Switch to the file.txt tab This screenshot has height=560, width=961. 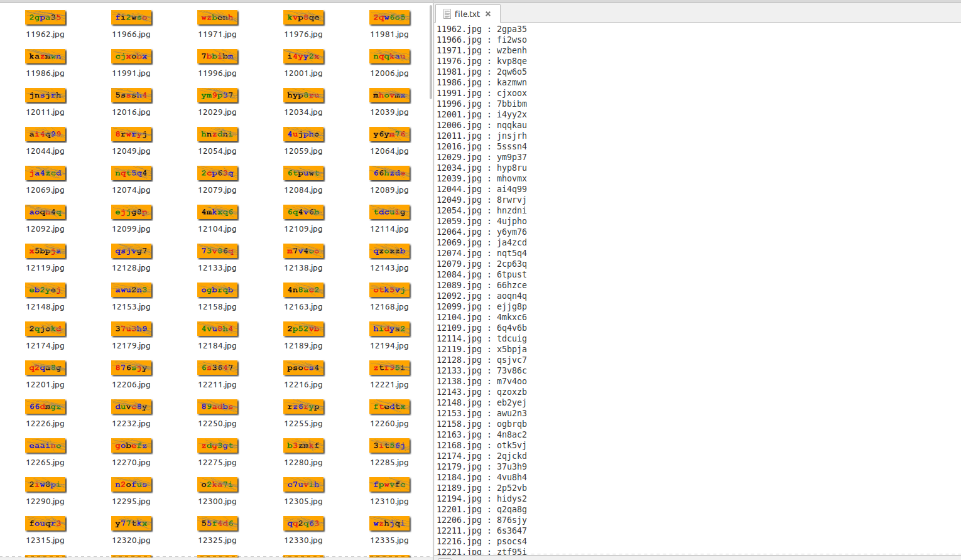tap(467, 14)
